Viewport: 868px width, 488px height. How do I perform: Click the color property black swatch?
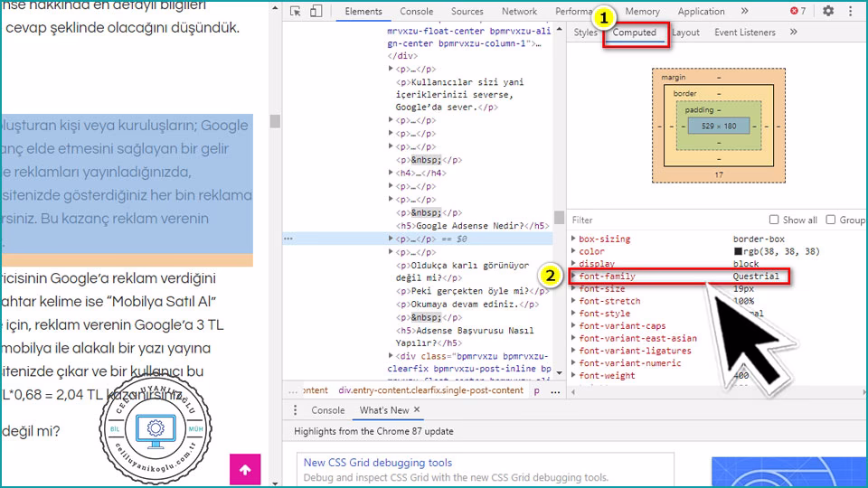pyautogui.click(x=738, y=252)
